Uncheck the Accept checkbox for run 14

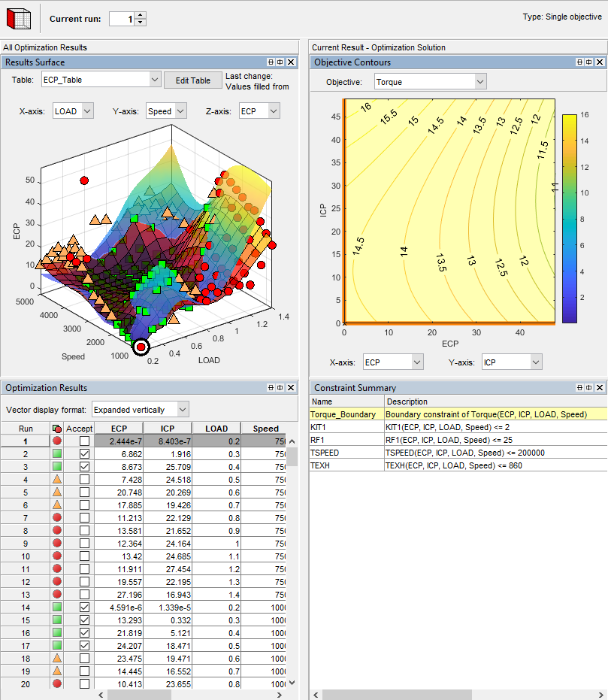click(83, 608)
